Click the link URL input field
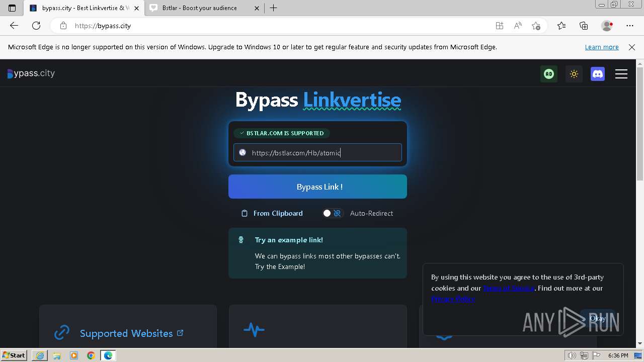Image resolution: width=644 pixels, height=362 pixels. pyautogui.click(x=317, y=152)
